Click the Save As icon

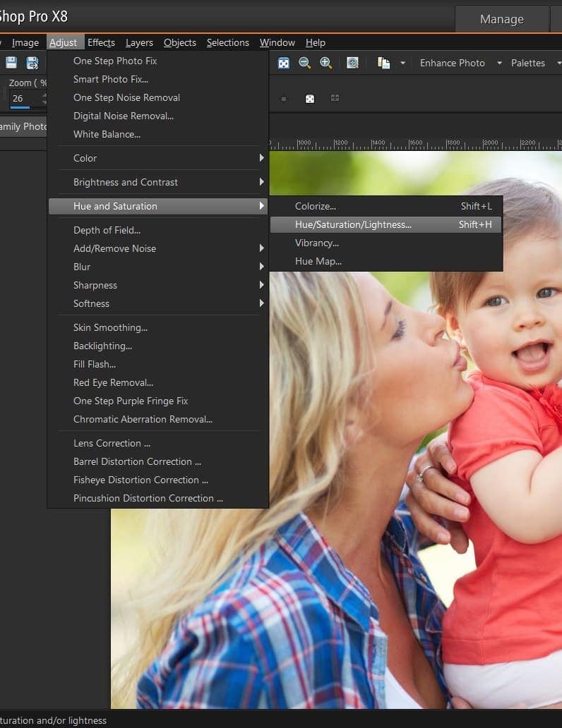(x=32, y=63)
